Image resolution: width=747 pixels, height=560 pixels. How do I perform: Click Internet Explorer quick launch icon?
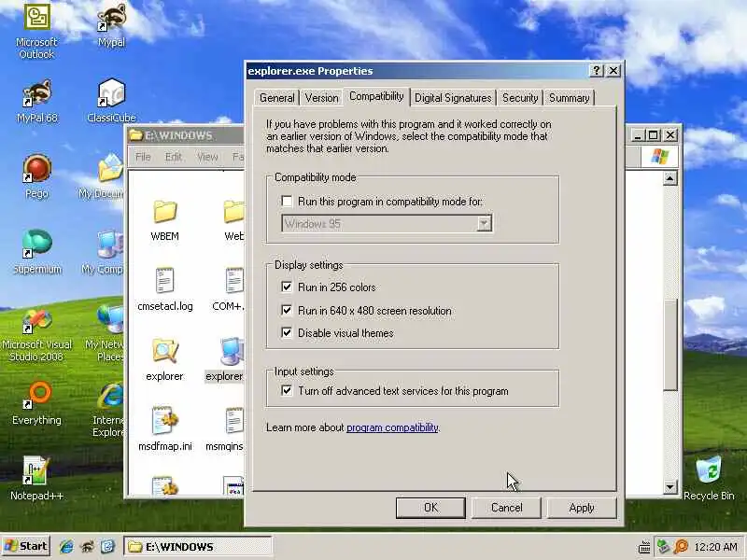pos(66,546)
